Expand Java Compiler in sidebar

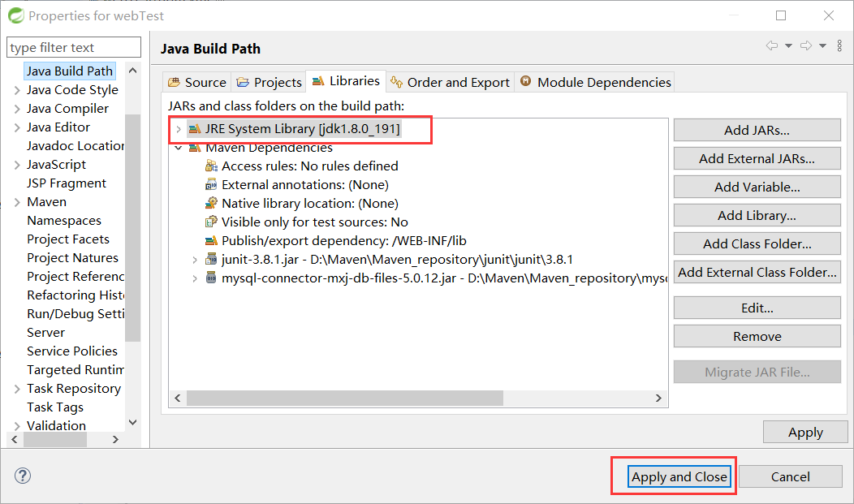(x=17, y=109)
